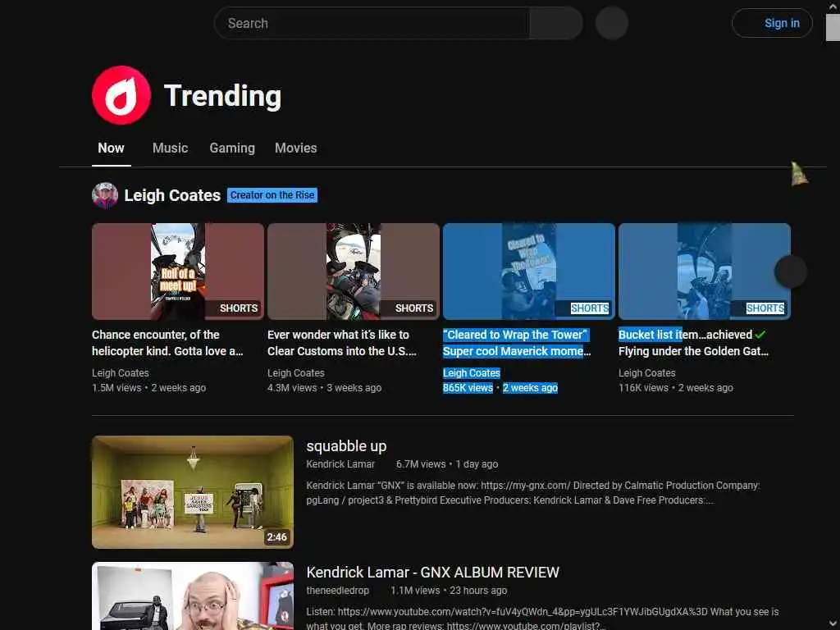Image resolution: width=840 pixels, height=630 pixels.
Task: Click Leigh Coates under the 116K views Short
Action: (646, 373)
